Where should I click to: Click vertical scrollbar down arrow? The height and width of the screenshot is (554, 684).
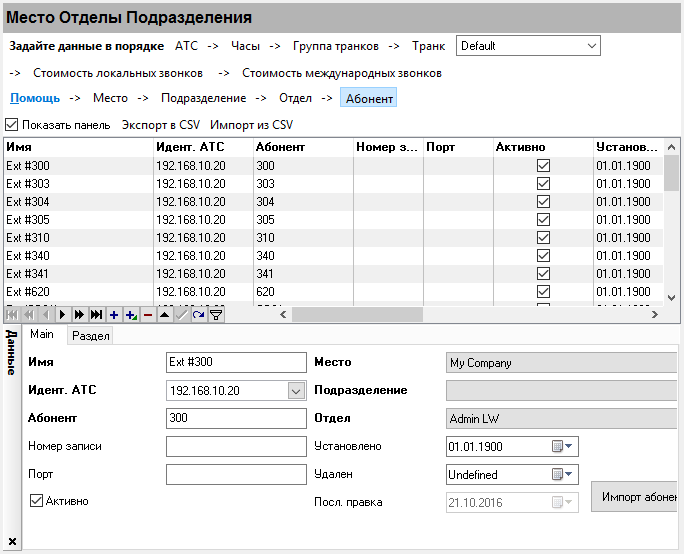(671, 298)
